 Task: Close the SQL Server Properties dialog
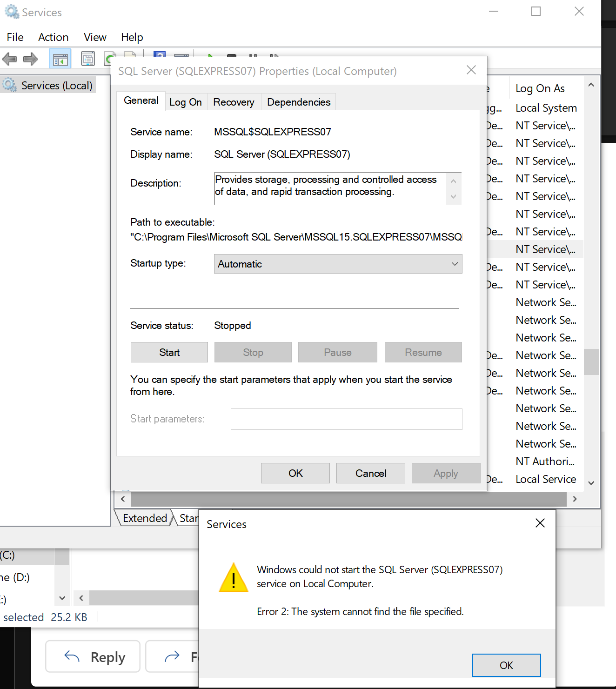point(471,70)
